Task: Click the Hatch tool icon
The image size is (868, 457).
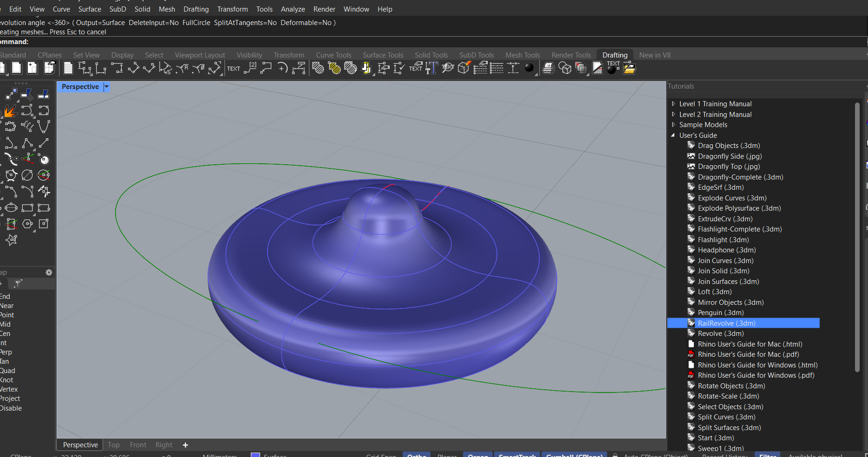Action: tap(318, 68)
